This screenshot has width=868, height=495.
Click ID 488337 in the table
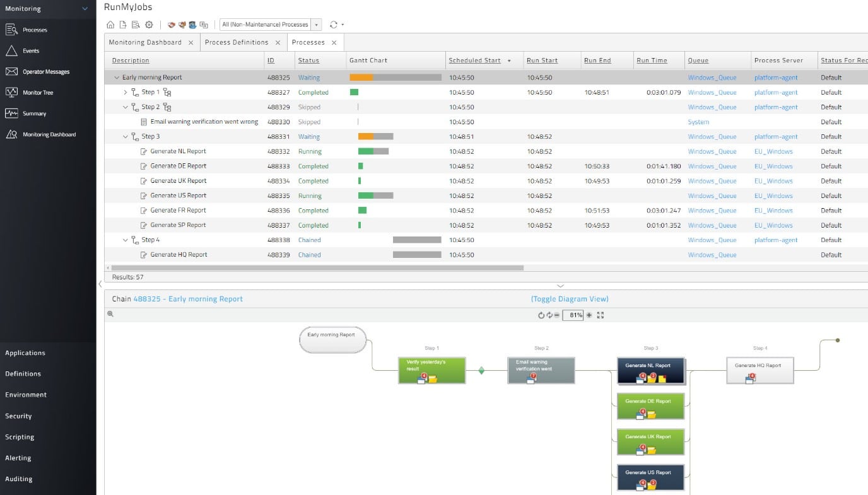point(278,225)
